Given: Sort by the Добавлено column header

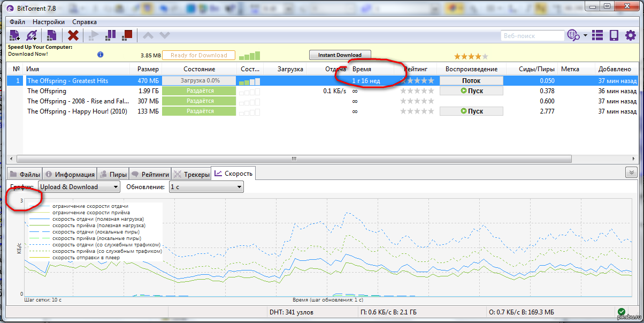Looking at the screenshot, I should [x=616, y=69].
